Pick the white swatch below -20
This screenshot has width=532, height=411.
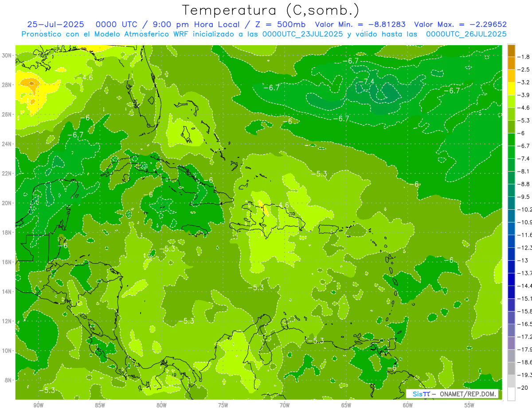[512, 394]
